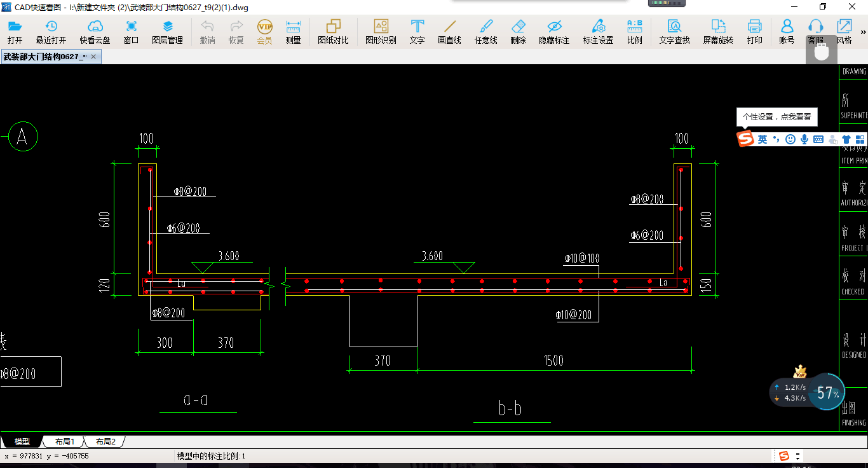Open the 图纸对比 drawing compare tool
Image resolution: width=868 pixels, height=468 pixels.
pyautogui.click(x=333, y=31)
